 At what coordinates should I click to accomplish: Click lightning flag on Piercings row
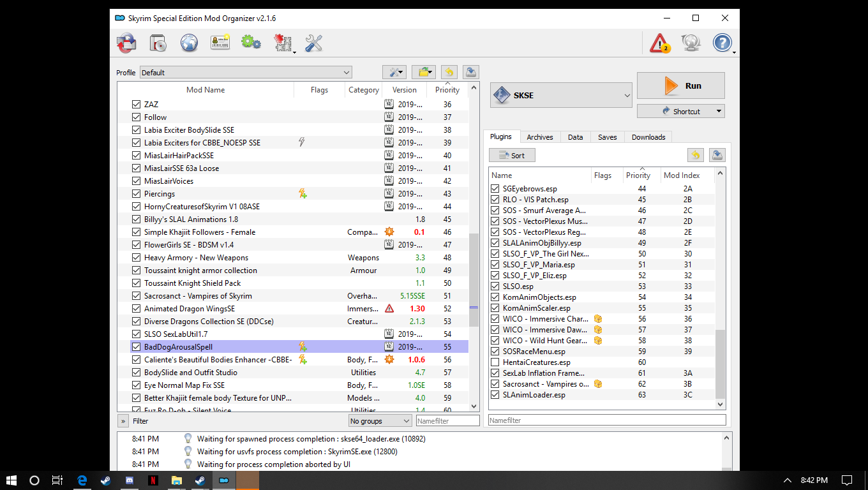point(303,194)
